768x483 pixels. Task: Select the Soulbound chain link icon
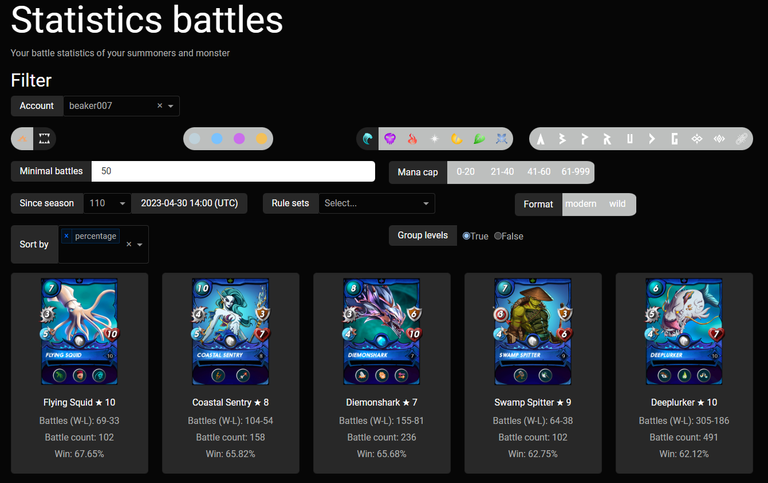click(x=741, y=139)
